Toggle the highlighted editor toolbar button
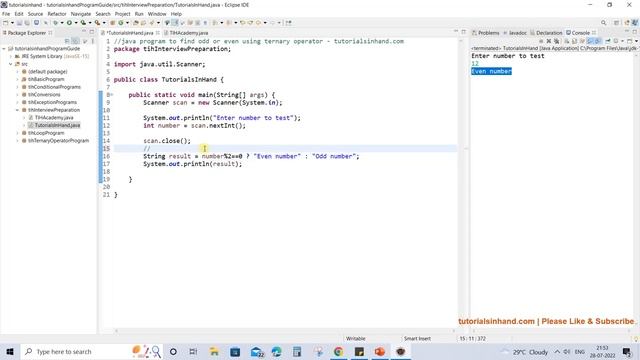Screen dimensions: 640x360 (175, 23)
